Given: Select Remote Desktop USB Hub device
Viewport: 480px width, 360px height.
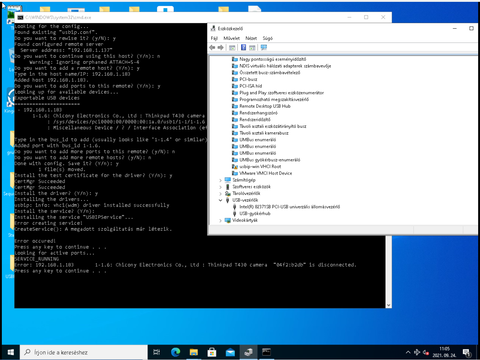Looking at the screenshot, I should 265,106.
